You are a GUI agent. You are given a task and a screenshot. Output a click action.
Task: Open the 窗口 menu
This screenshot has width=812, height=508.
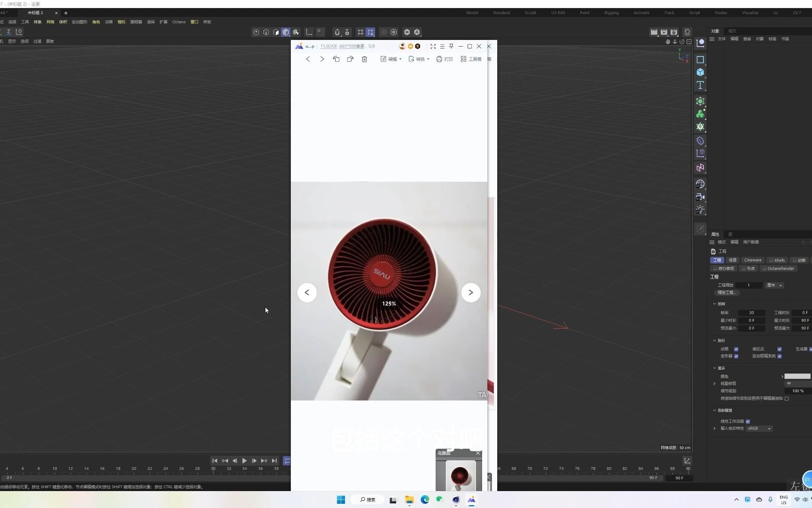194,22
